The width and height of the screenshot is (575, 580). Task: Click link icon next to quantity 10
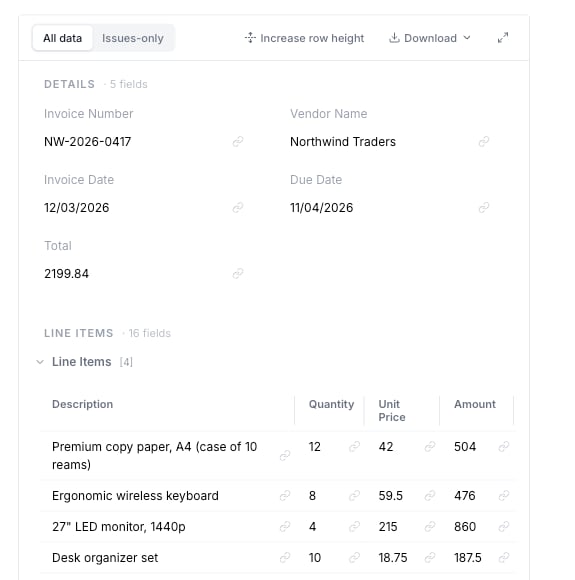[x=354, y=557]
